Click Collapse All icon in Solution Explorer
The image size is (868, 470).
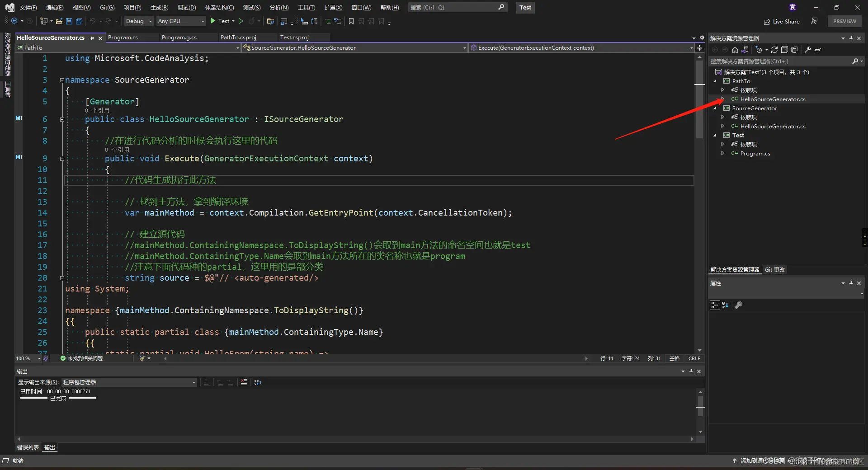pyautogui.click(x=784, y=50)
